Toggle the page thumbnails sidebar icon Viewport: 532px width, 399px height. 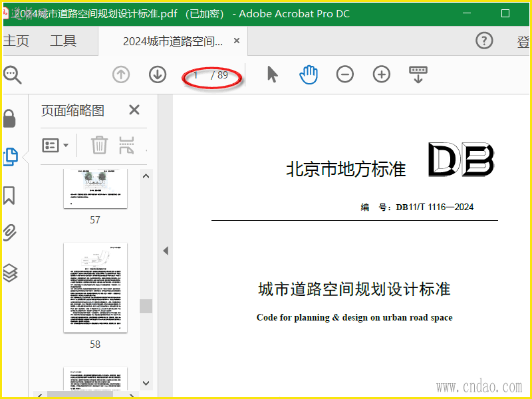pos(11,157)
